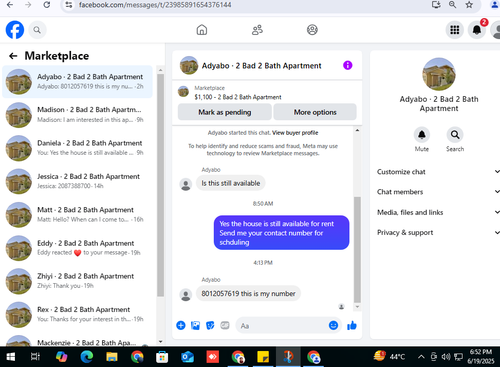500x367 pixels.
Task: Show hidden icons in the system tray
Action: [421, 357]
